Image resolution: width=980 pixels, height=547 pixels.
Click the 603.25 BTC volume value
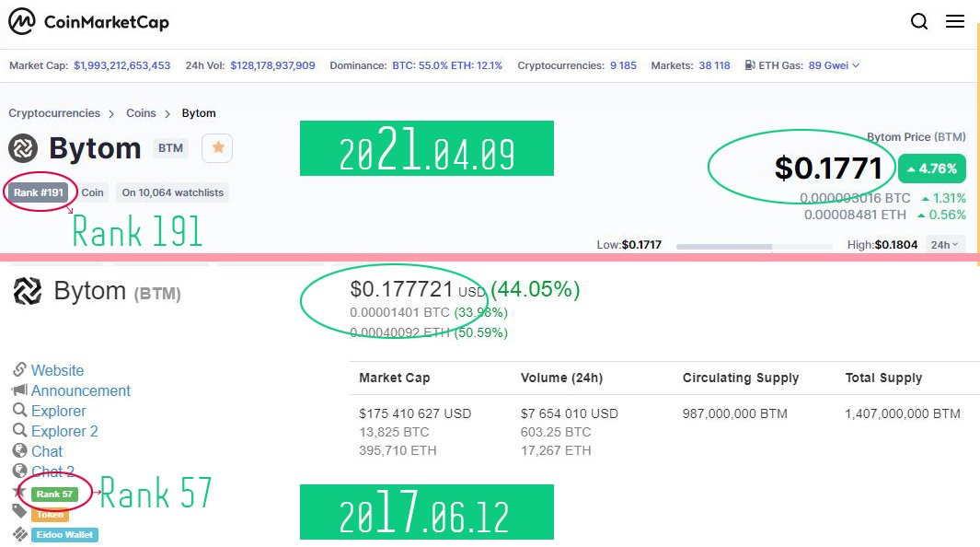[x=556, y=432]
